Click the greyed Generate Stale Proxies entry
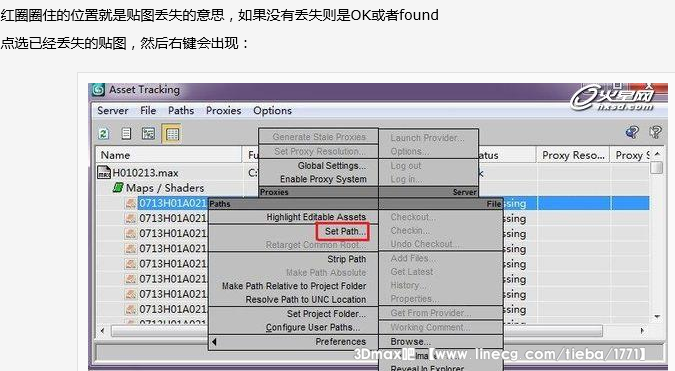Viewport: 675px width, 371px height. point(319,137)
